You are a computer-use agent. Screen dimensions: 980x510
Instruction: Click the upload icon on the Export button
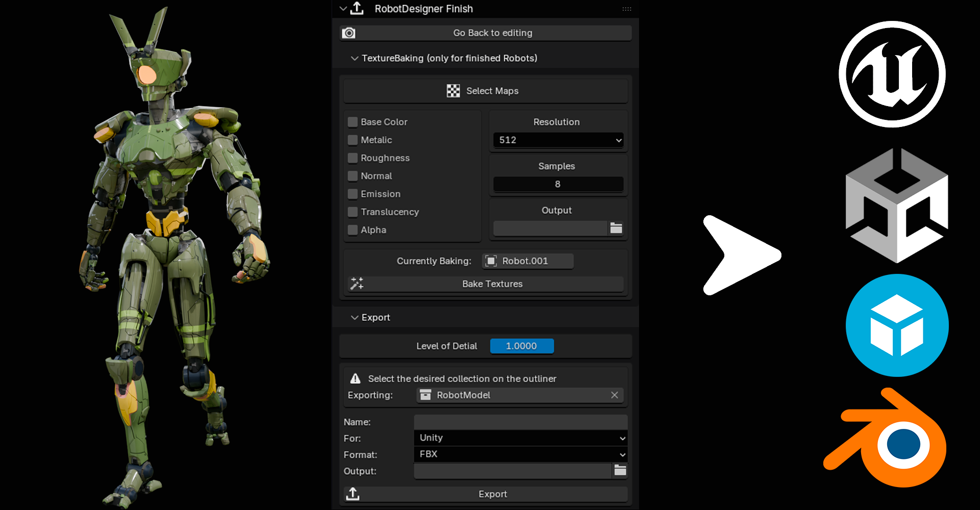pyautogui.click(x=353, y=494)
